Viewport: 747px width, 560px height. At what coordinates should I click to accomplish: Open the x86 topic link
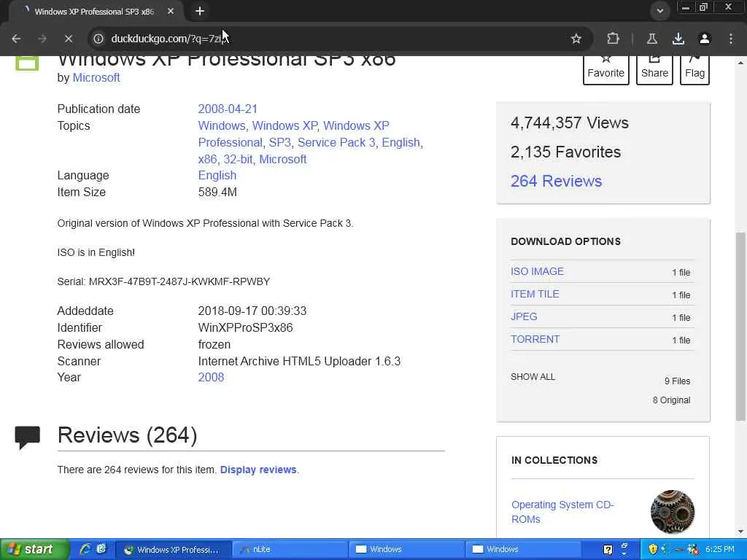pos(207,159)
